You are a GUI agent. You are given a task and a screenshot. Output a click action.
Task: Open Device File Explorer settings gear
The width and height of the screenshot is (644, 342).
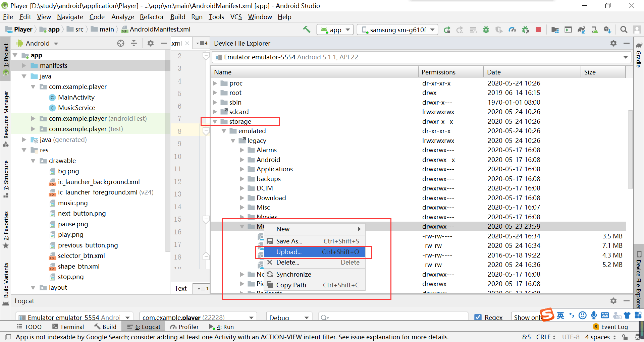click(x=613, y=43)
